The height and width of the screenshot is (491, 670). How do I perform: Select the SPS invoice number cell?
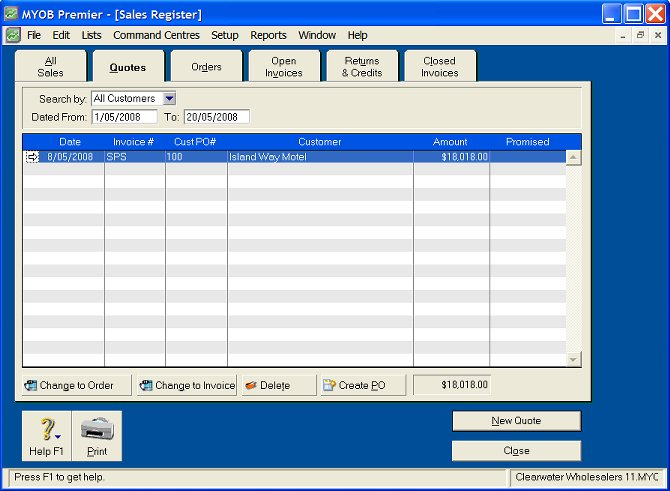point(135,157)
